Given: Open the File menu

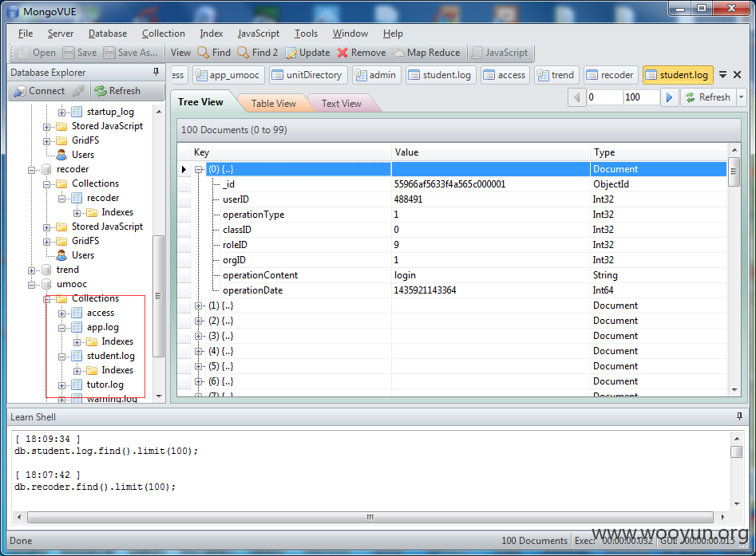Looking at the screenshot, I should (26, 34).
